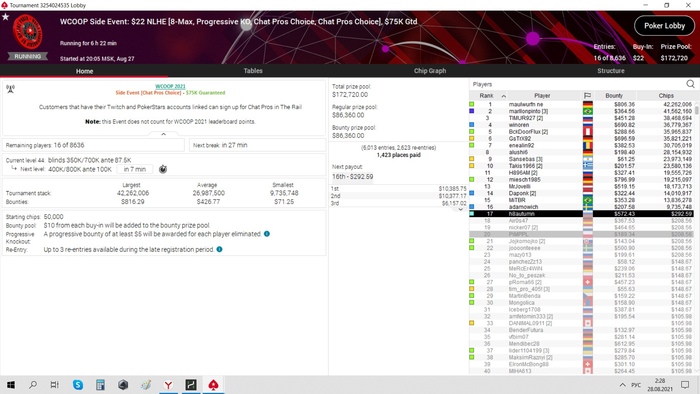Sort by Player column header
This screenshot has width=700, height=394.
pyautogui.click(x=542, y=95)
